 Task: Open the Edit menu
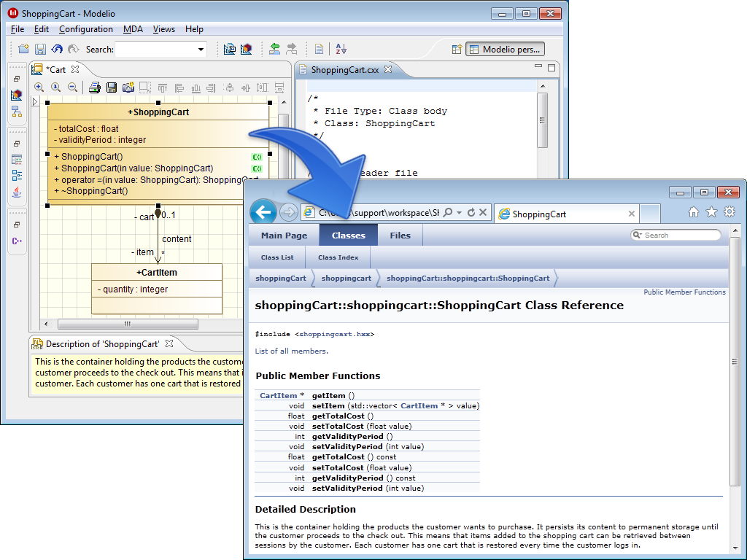[42, 29]
